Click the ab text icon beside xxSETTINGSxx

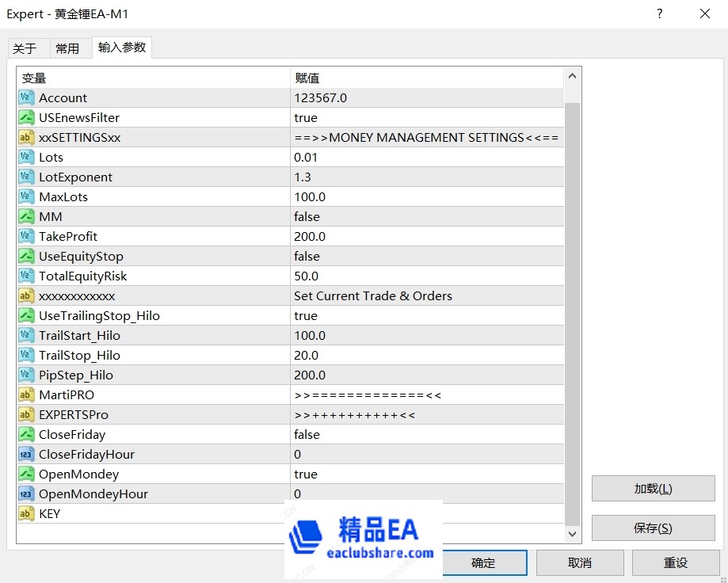tap(25, 137)
